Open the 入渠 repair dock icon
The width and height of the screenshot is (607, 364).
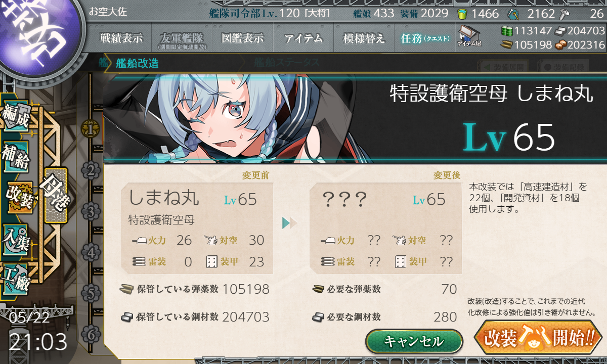pyautogui.click(x=16, y=238)
